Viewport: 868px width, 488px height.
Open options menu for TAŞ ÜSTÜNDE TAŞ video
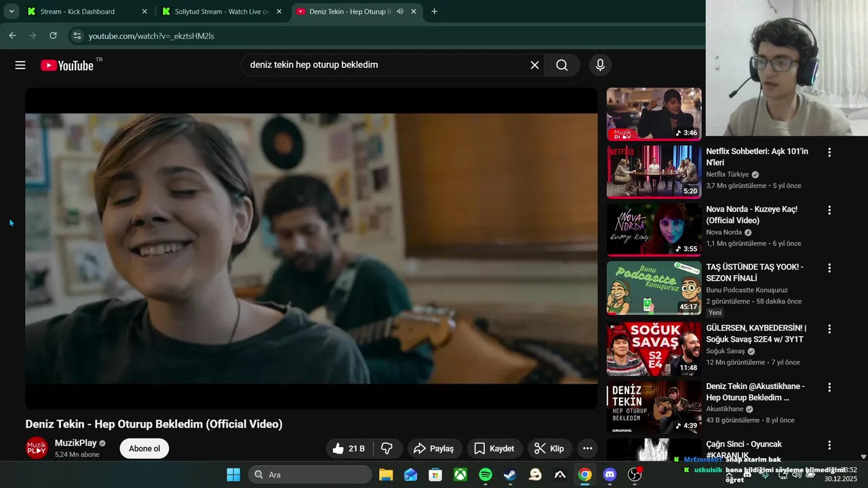pos(829,268)
